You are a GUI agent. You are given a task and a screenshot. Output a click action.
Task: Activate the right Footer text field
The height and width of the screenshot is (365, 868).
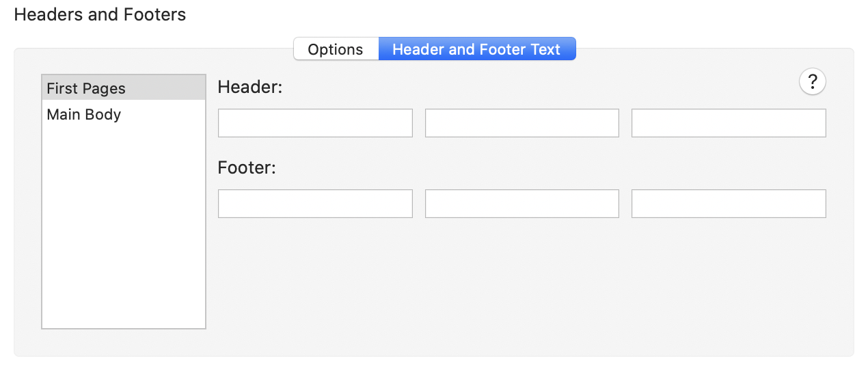[729, 204]
